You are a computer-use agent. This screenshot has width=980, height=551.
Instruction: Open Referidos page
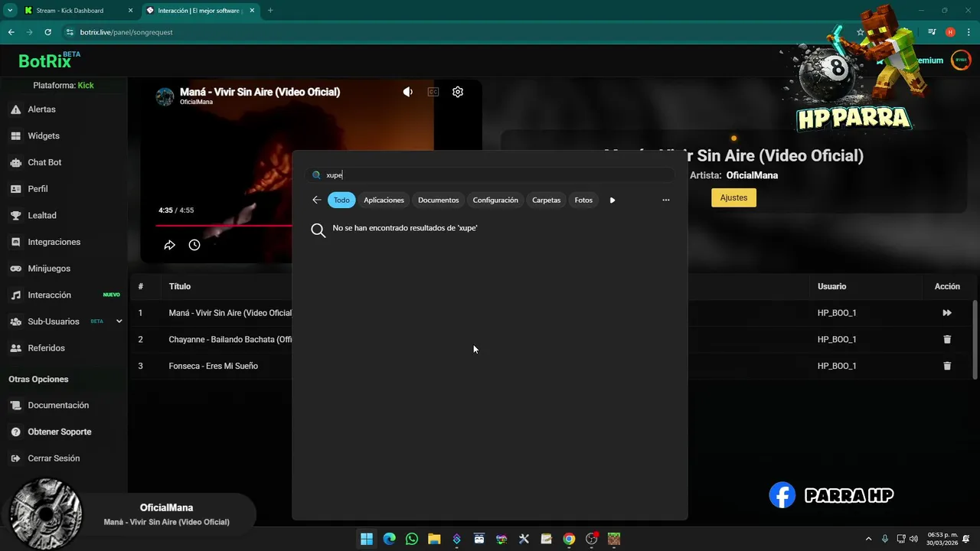(46, 348)
